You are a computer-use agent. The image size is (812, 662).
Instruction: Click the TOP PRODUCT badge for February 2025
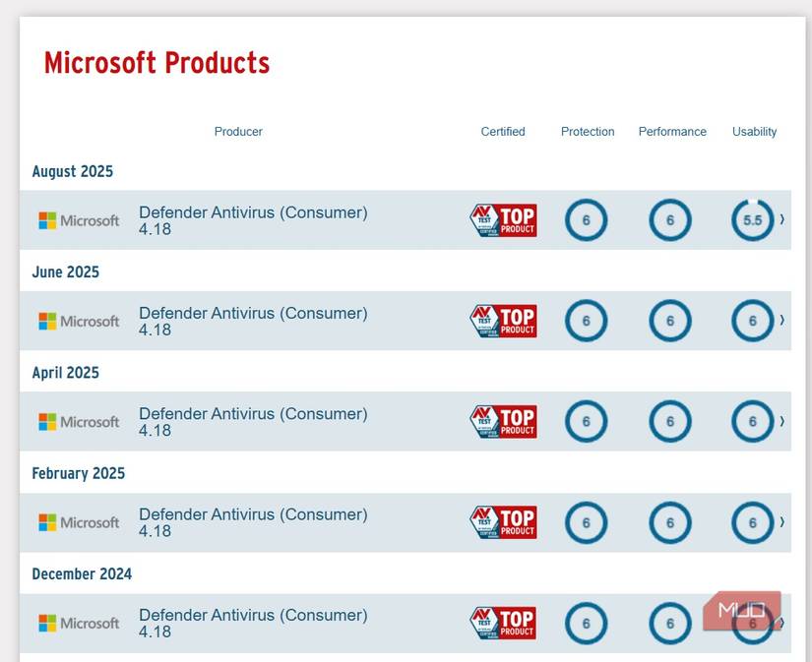click(x=503, y=522)
